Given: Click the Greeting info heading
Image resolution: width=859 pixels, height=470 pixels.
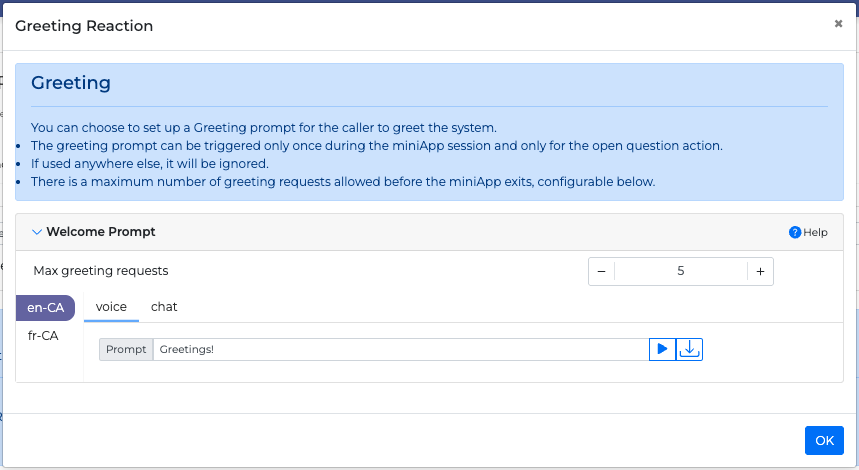Looking at the screenshot, I should pyautogui.click(x=71, y=83).
